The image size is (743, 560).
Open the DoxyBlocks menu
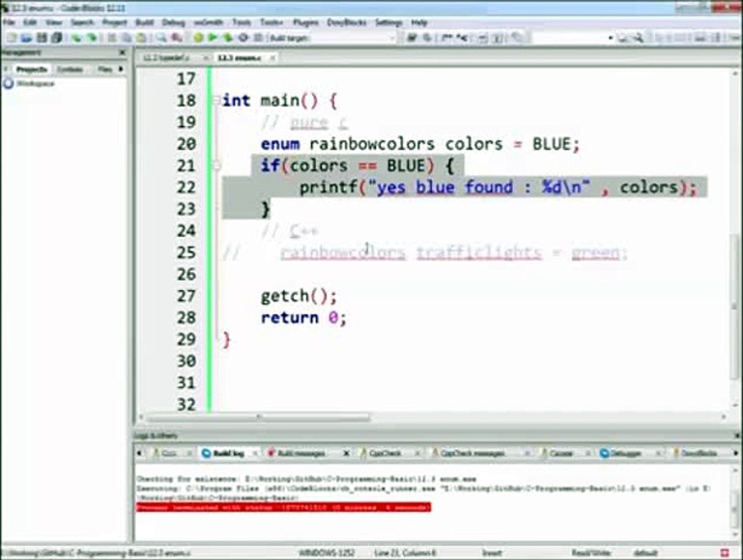[x=347, y=23]
